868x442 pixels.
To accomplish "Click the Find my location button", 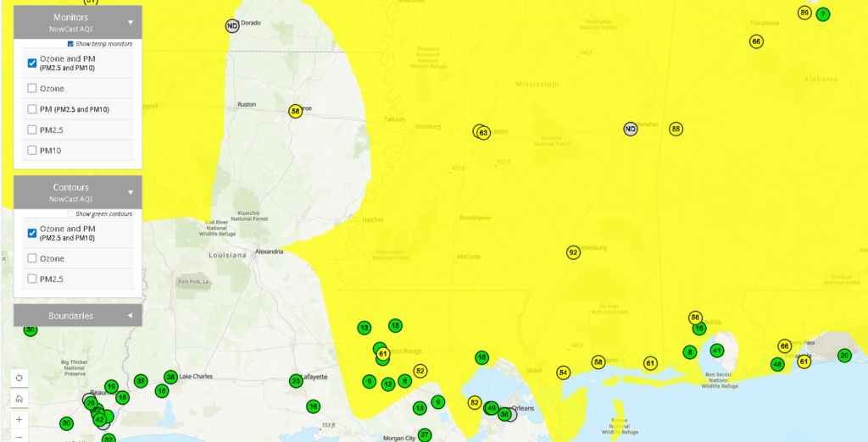I will (19, 377).
